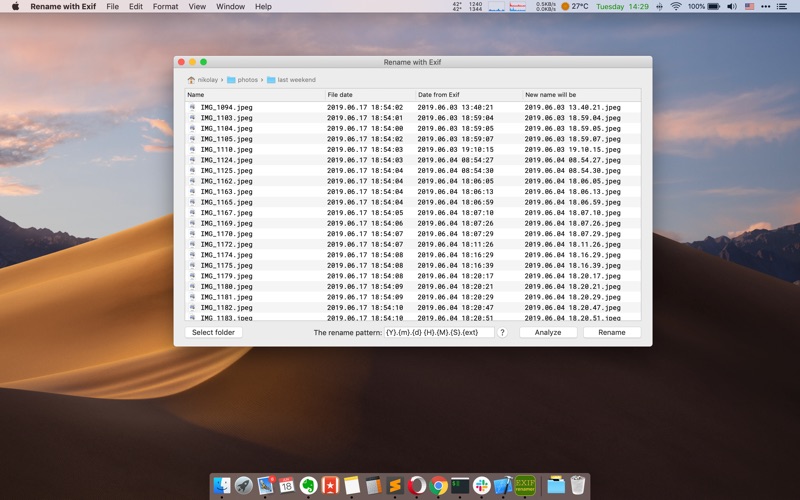The height and width of the screenshot is (500, 800).
Task: Click the orange weather 27°C indicator
Action: coord(574,7)
